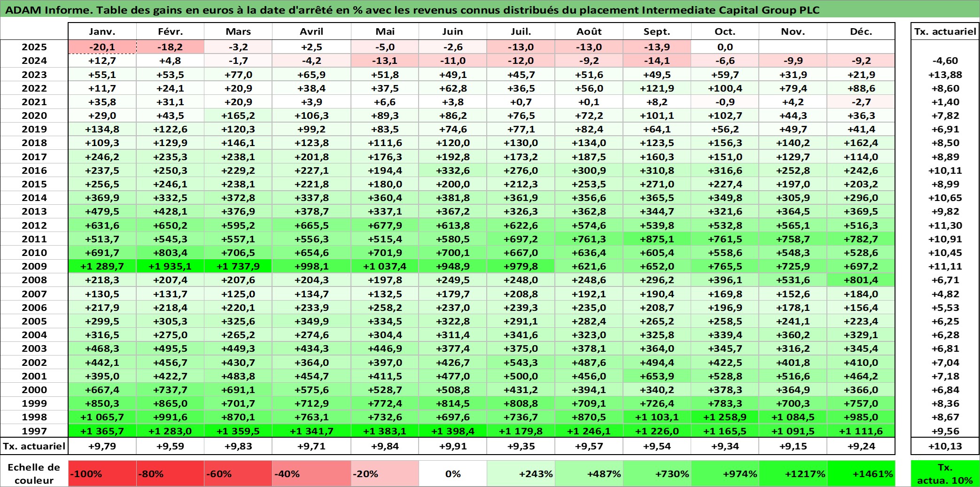The image size is (980, 487).
Task: Select the +1 289,7 cell in 2009
Action: click(102, 266)
